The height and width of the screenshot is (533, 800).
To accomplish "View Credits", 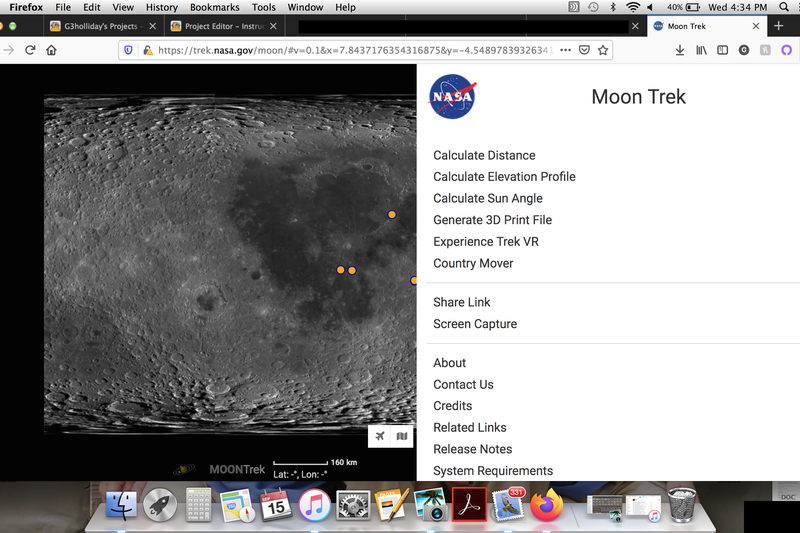I will coord(453,406).
